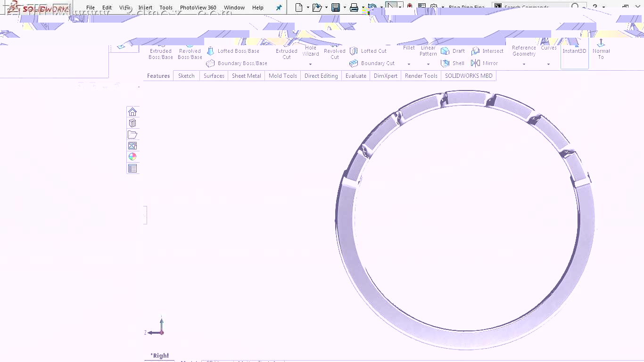Open the View Palette pane icon
Screen dimensions: 644x362
point(132,146)
